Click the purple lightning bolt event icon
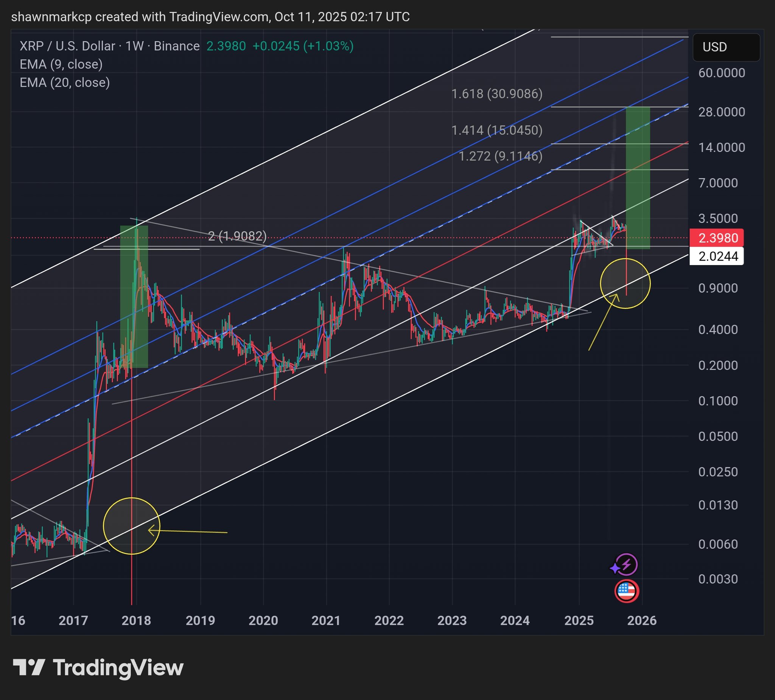The height and width of the screenshot is (700, 775). tap(626, 565)
